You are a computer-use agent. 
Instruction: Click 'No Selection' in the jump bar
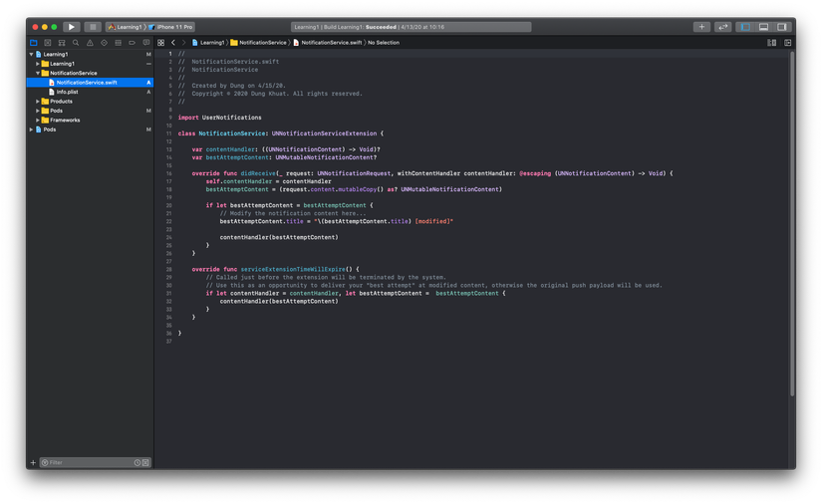coord(384,43)
